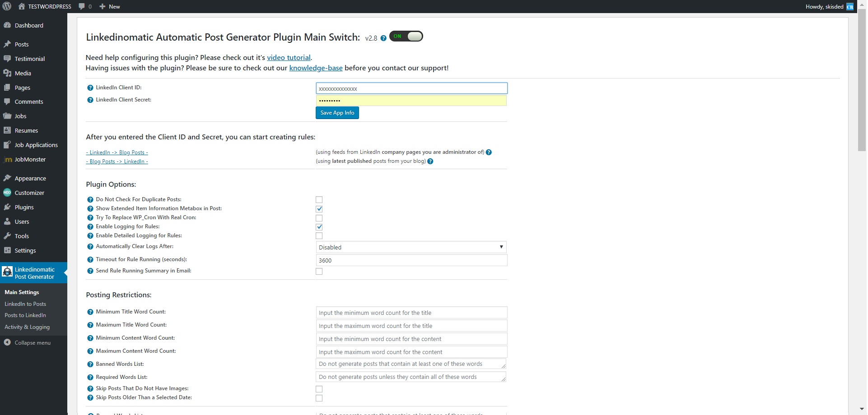Open Posts to LinkedIn submenu item
The height and width of the screenshot is (415, 868).
pos(25,315)
